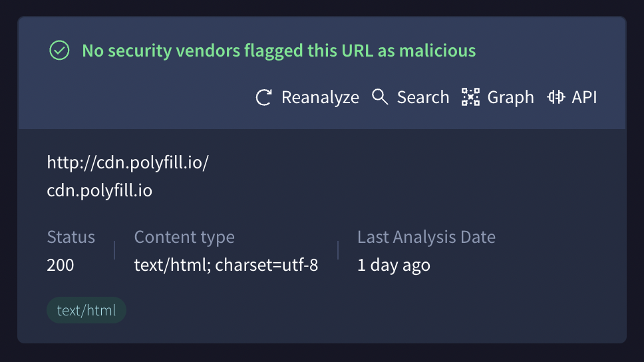Click the http://cdn.polyfill.io/ URL text
The width and height of the screenshot is (644, 362).
pyautogui.click(x=128, y=162)
